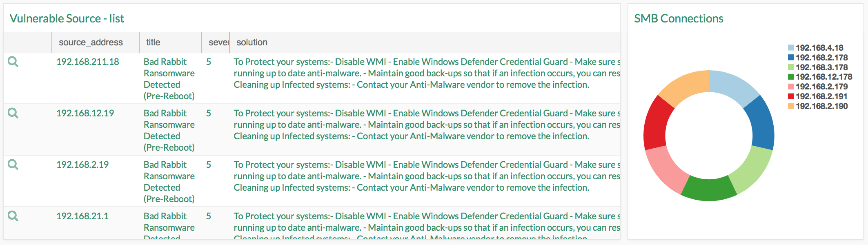
Task: Click the solution column header
Action: (x=252, y=42)
